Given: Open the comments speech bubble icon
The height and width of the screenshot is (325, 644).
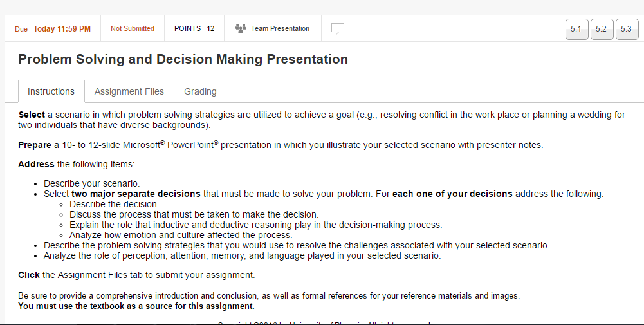Looking at the screenshot, I should click(338, 29).
